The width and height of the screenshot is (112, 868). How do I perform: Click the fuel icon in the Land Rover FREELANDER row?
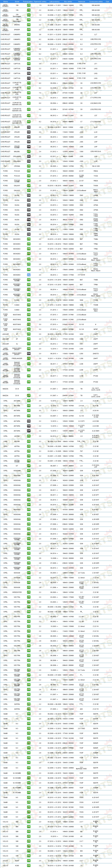29,359
